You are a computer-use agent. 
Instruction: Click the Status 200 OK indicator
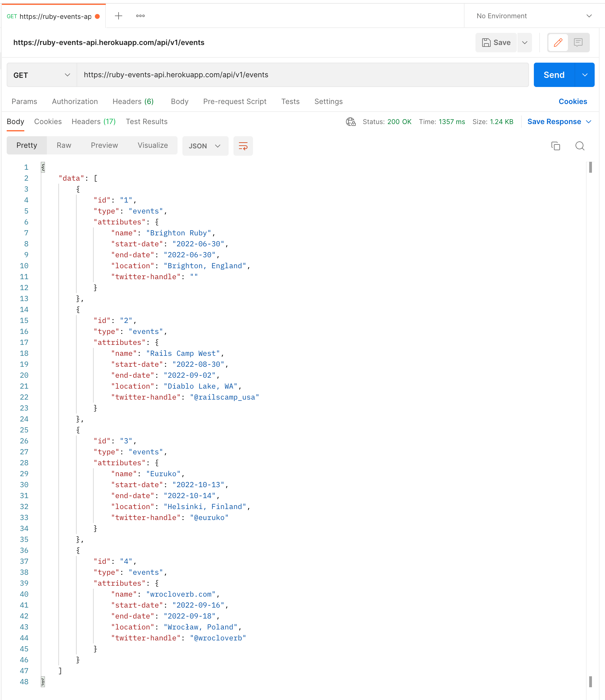(387, 122)
